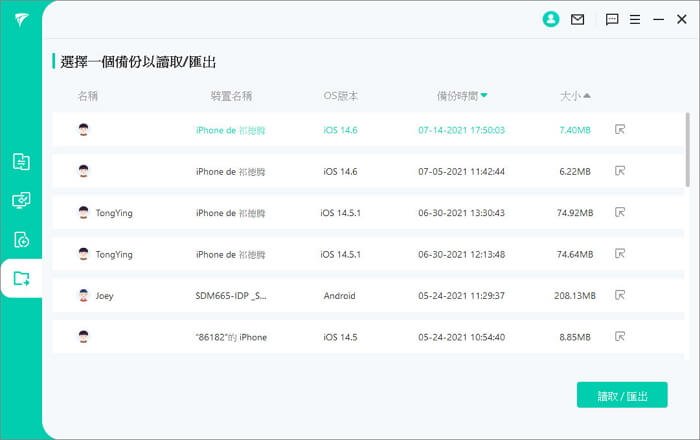Click TongYing name in 74.92MB row
Image resolution: width=700 pixels, height=440 pixels.
[x=114, y=213]
